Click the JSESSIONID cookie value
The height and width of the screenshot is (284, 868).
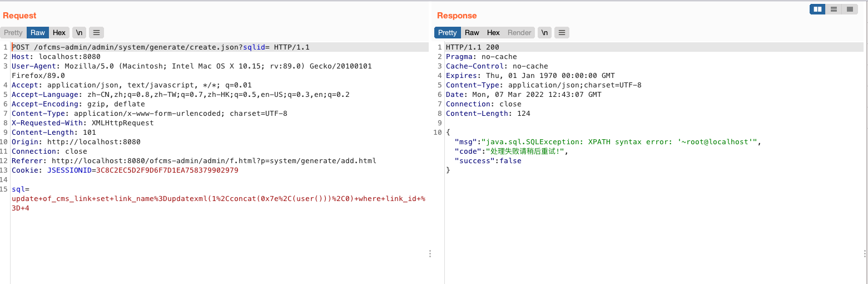pyautogui.click(x=167, y=170)
